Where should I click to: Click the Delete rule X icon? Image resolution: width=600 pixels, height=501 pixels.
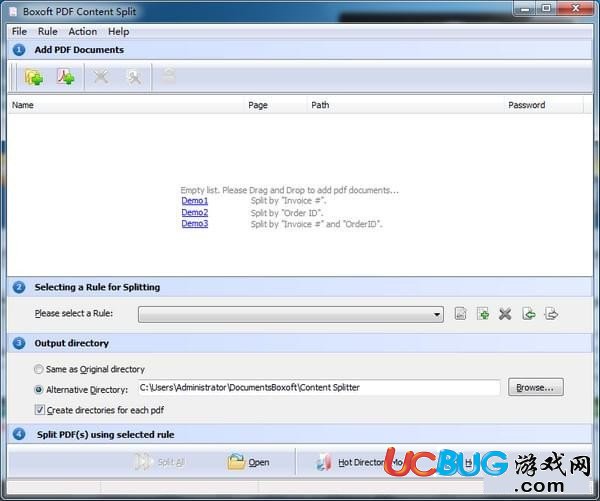[505, 314]
